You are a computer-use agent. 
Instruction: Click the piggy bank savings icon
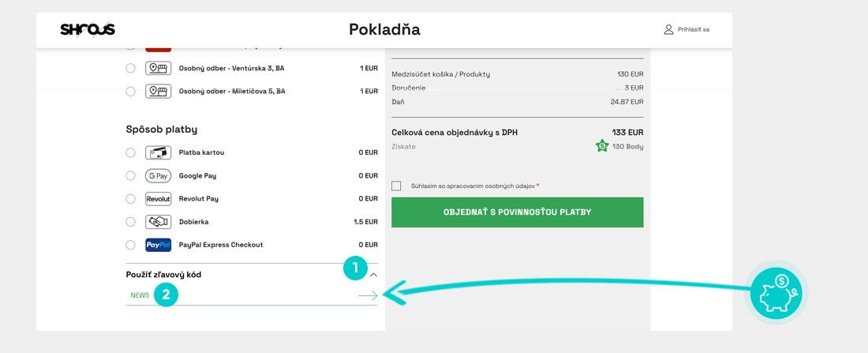click(775, 293)
